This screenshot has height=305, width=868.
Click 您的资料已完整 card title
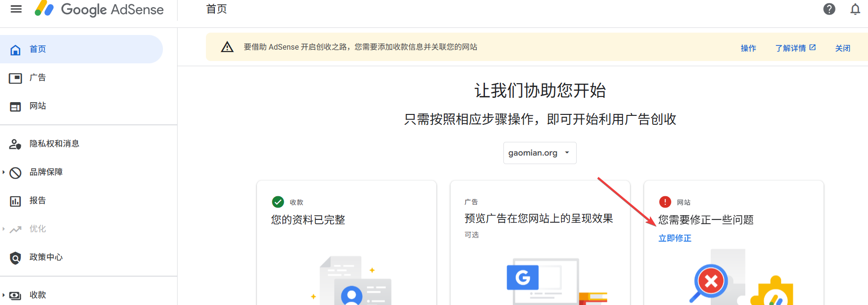(308, 220)
